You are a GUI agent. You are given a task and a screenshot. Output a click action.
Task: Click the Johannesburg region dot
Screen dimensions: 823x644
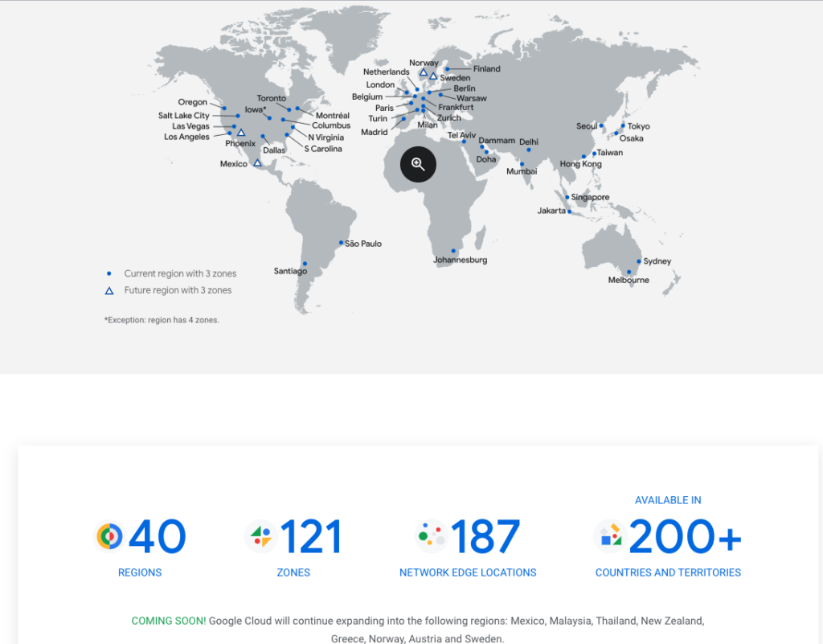click(453, 251)
